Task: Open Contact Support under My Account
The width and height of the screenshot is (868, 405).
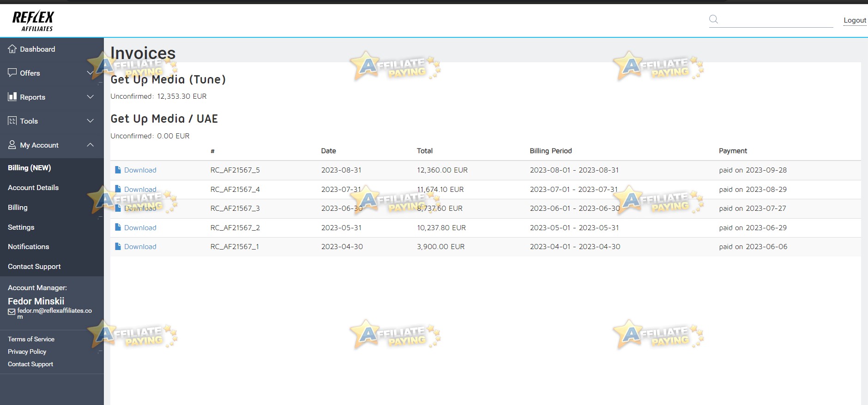Action: [x=34, y=267]
